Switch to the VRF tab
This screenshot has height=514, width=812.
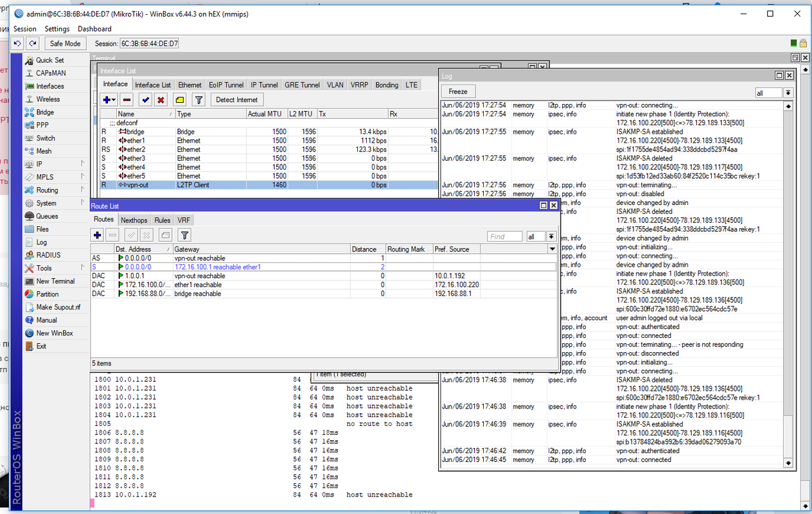point(184,220)
